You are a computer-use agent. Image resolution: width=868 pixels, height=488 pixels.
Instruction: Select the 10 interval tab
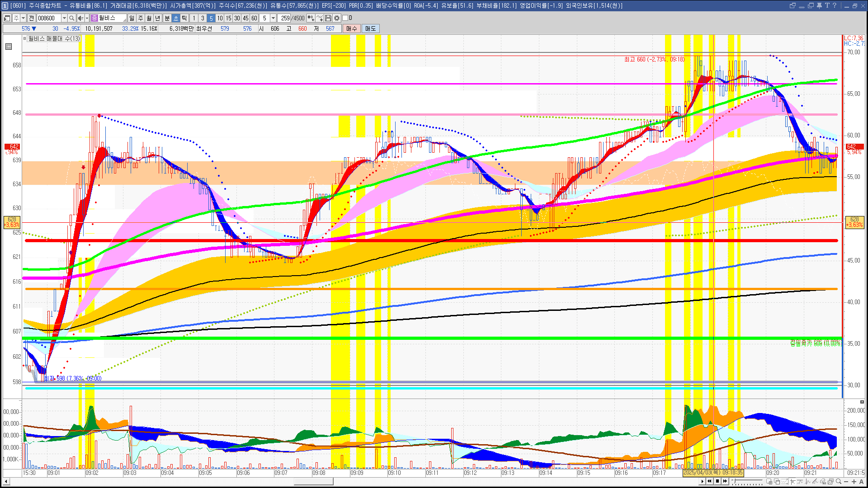(220, 18)
